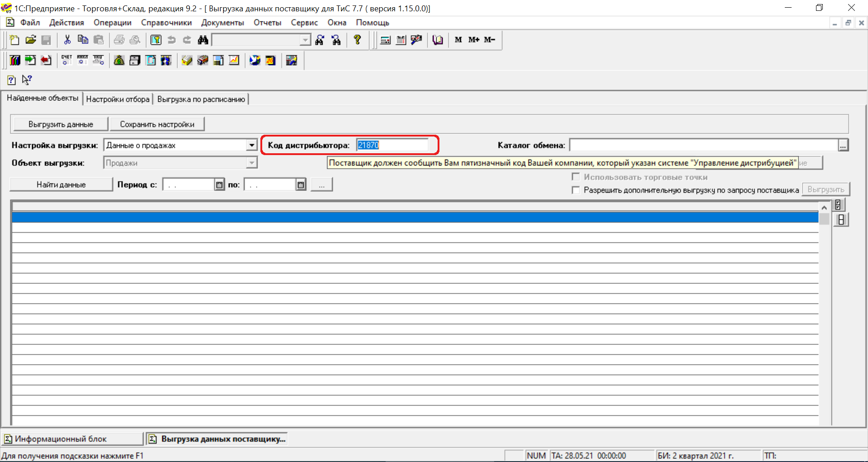Screen dimensions: 868x462
Task: Select the highlighted blue row in list
Action: [415, 217]
